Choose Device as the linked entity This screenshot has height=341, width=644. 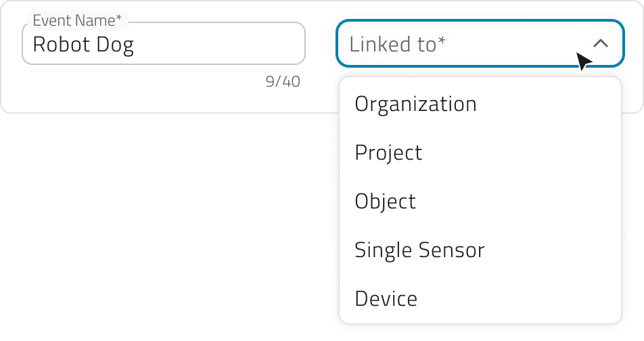point(386,299)
